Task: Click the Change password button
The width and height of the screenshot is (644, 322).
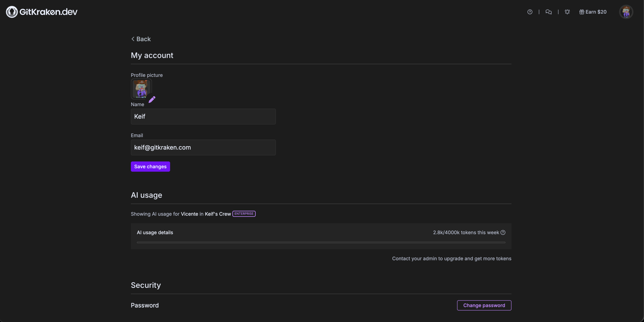Action: tap(484, 305)
